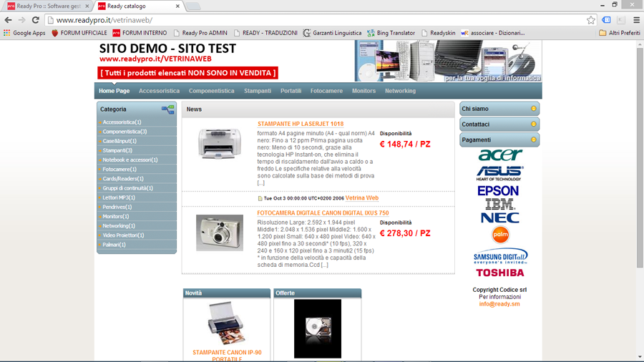Open Portatili navigation menu item

291,91
